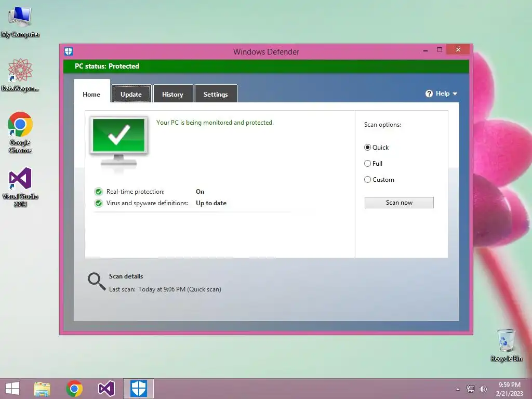Click the Real-time protection 'On' value
Screen dimensions: 532x399
point(200,192)
